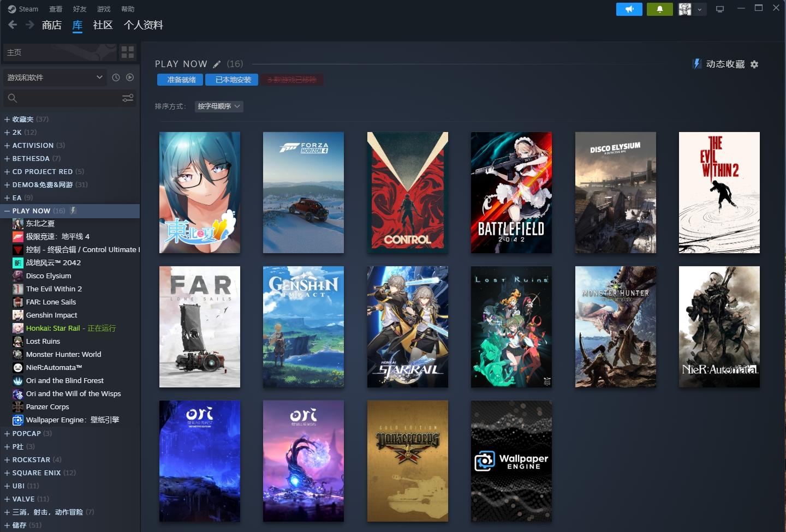Screen dimensions: 786x532
Task: Click NieR:Automata sidebar icon
Action: [18, 367]
